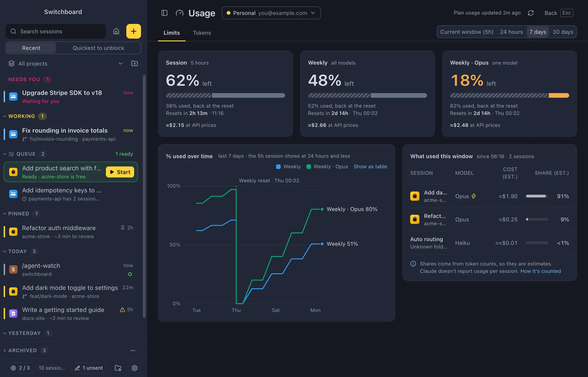588x377 pixels.
Task: Select the 7 days range
Action: point(538,32)
